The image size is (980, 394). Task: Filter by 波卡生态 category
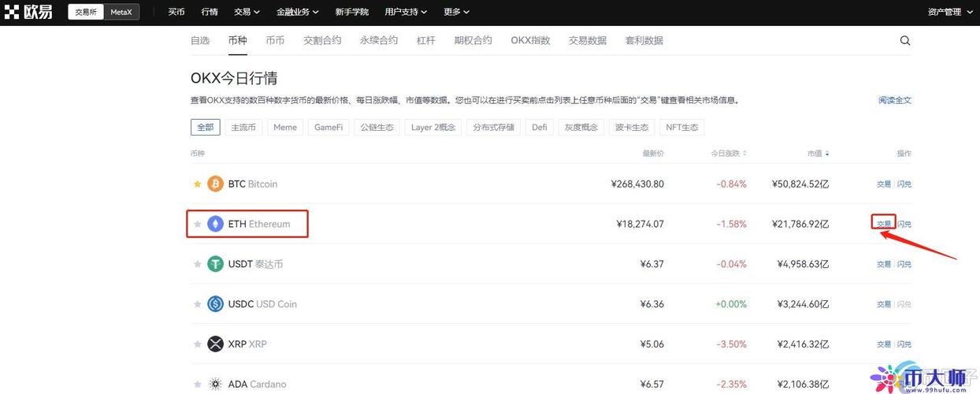[x=632, y=127]
